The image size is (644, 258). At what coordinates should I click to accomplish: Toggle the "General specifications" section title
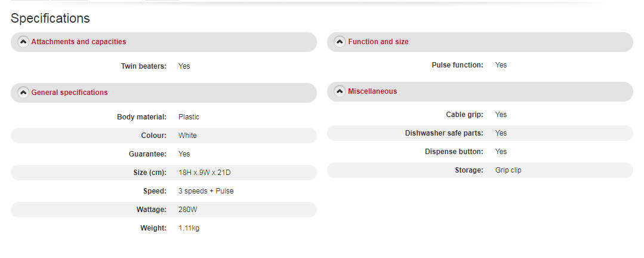(x=69, y=93)
